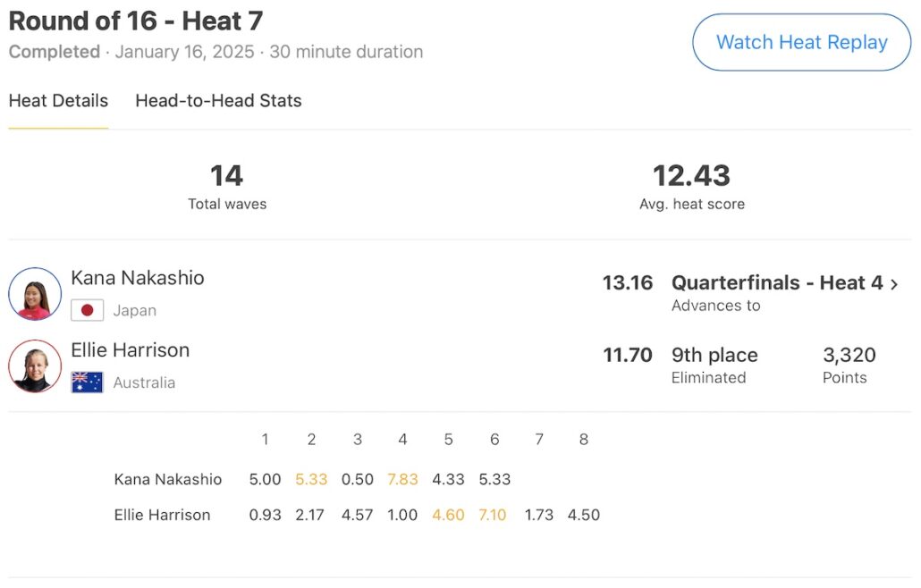Open Kana Nakashio's athlete name link
The width and height of the screenshot is (921, 588).
coord(138,278)
